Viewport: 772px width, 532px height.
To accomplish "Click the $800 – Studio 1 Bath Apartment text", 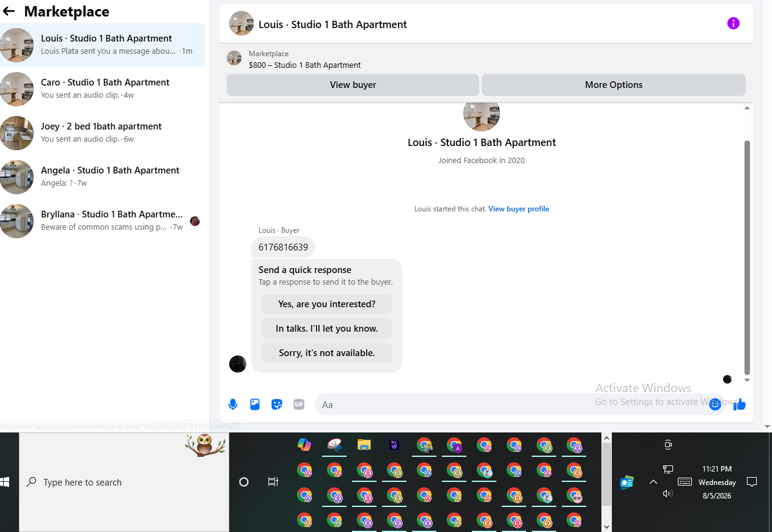I will coord(304,65).
